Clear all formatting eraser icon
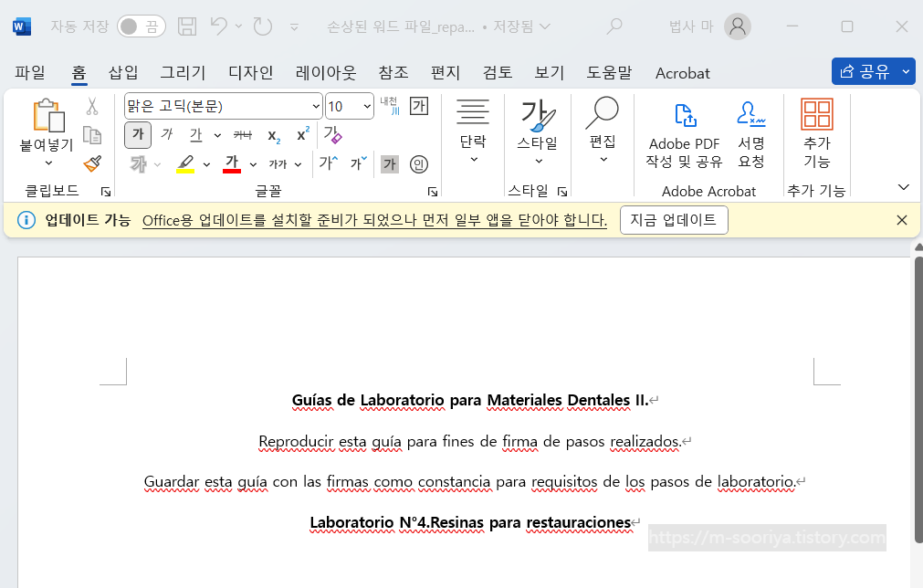Viewport: 923px width, 588px height. point(332,135)
